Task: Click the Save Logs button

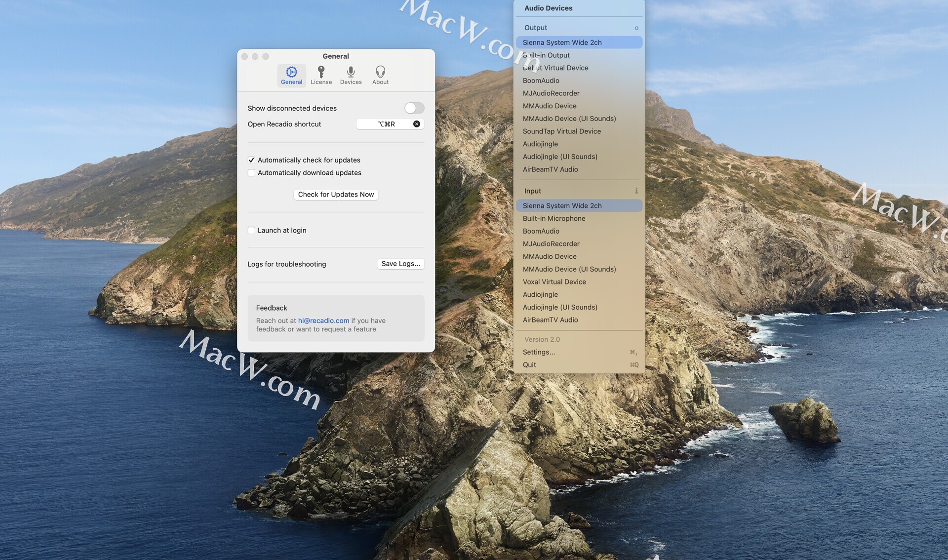Action: tap(400, 264)
